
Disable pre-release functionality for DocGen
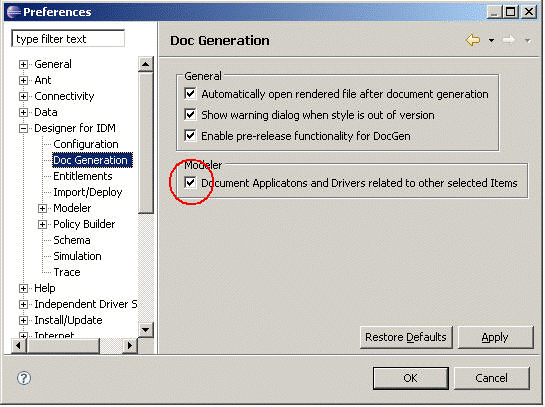coord(190,136)
